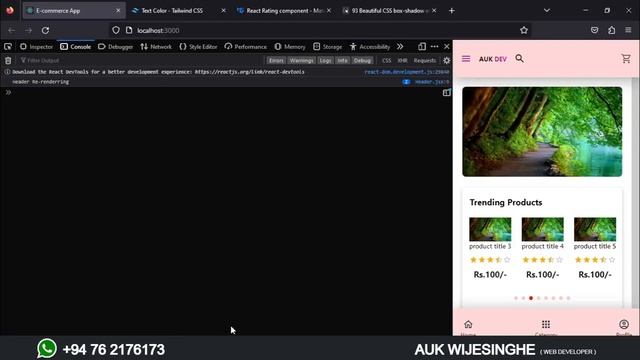Image resolution: width=640 pixels, height=360 pixels.
Task: Open the Performance tab
Action: click(x=246, y=47)
